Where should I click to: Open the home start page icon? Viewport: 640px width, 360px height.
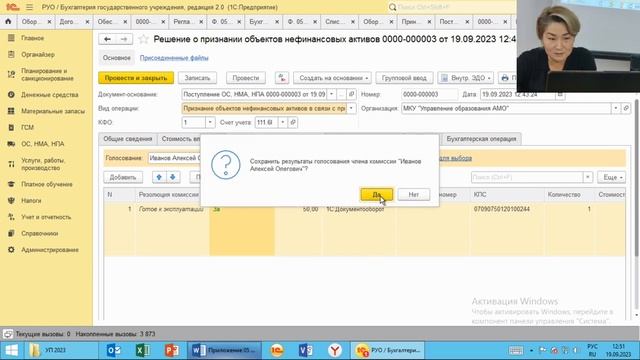click(8, 22)
